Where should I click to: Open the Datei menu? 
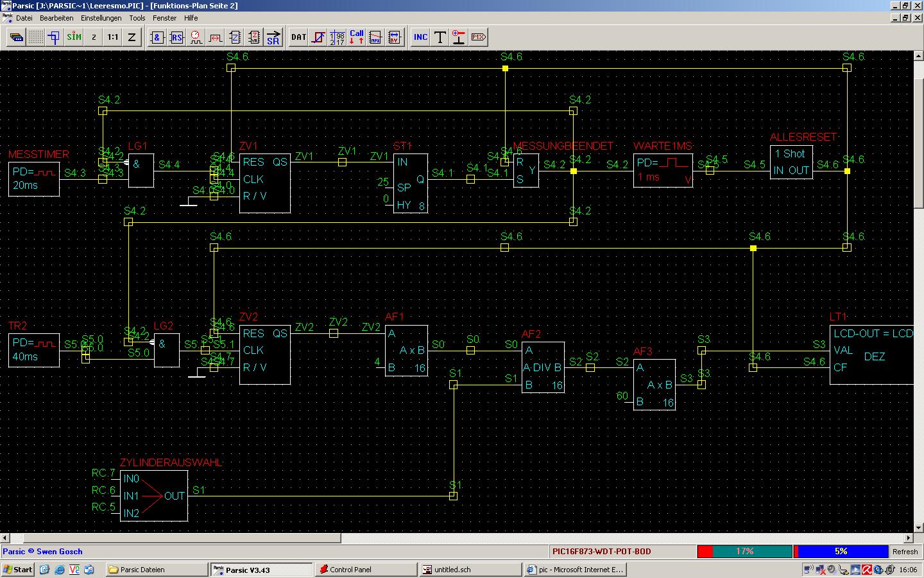point(24,18)
